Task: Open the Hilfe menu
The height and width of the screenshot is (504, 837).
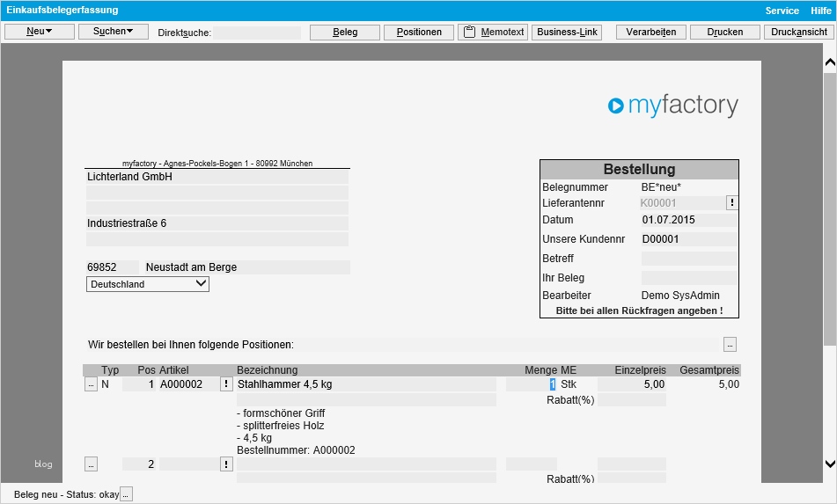Action: 821,11
